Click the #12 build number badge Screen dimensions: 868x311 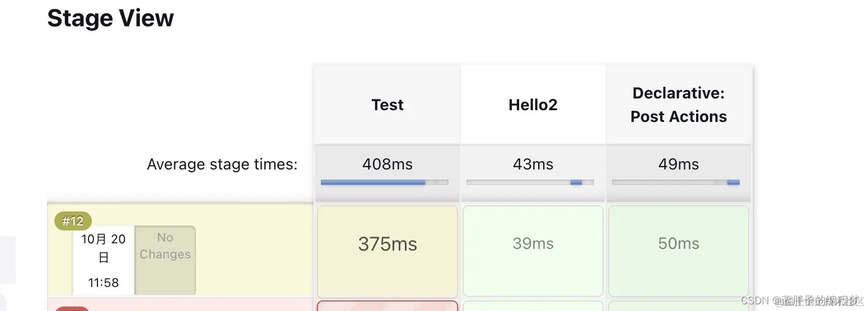[x=73, y=221]
